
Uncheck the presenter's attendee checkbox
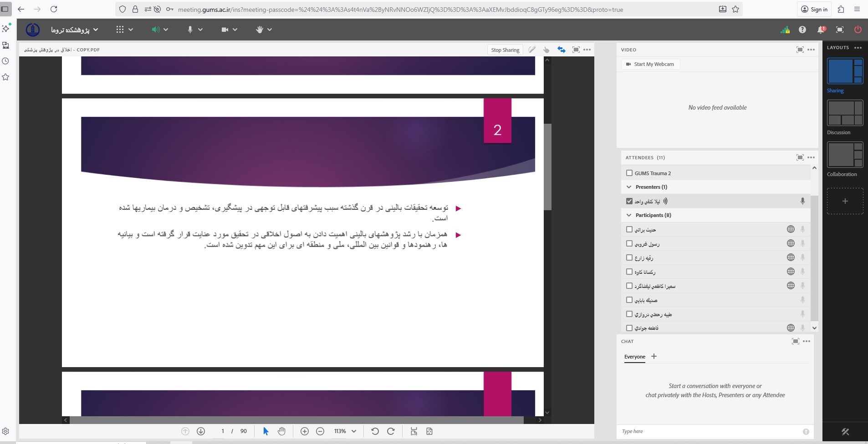(629, 201)
